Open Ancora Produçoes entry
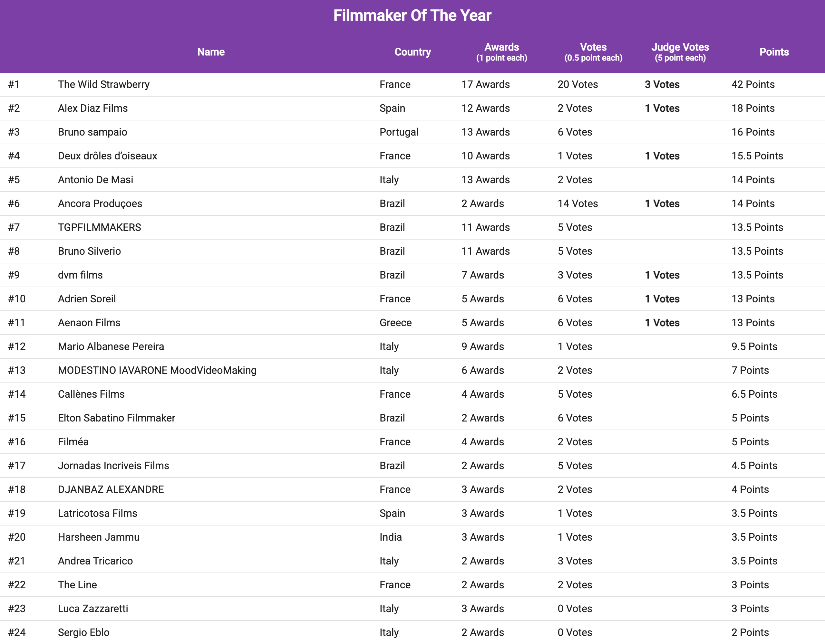Viewport: 825px width, 644px height. pos(100,204)
